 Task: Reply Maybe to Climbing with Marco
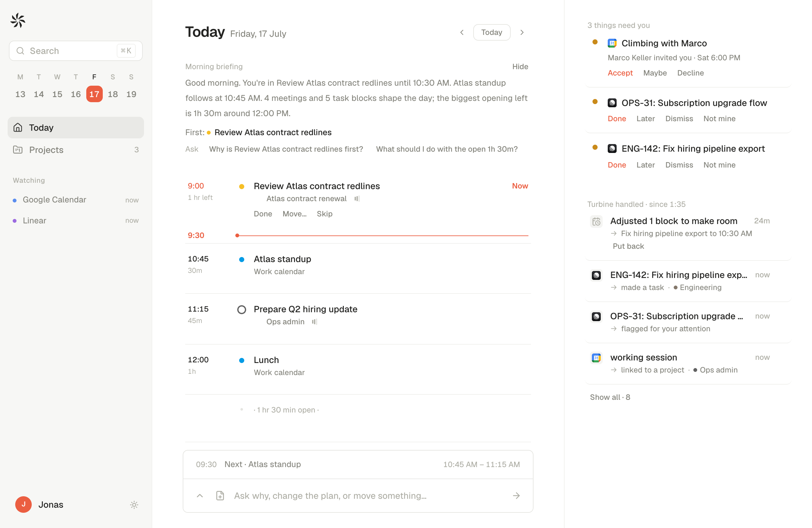click(x=655, y=73)
